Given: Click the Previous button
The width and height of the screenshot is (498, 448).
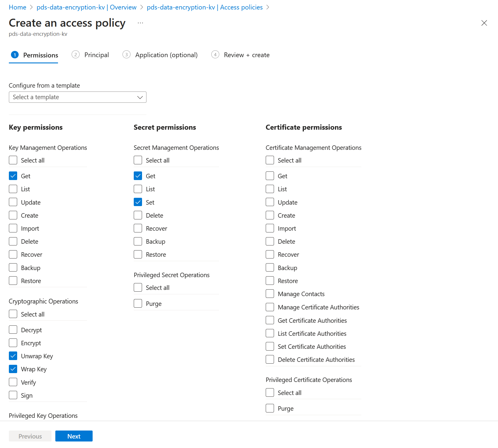Looking at the screenshot, I should point(30,436).
